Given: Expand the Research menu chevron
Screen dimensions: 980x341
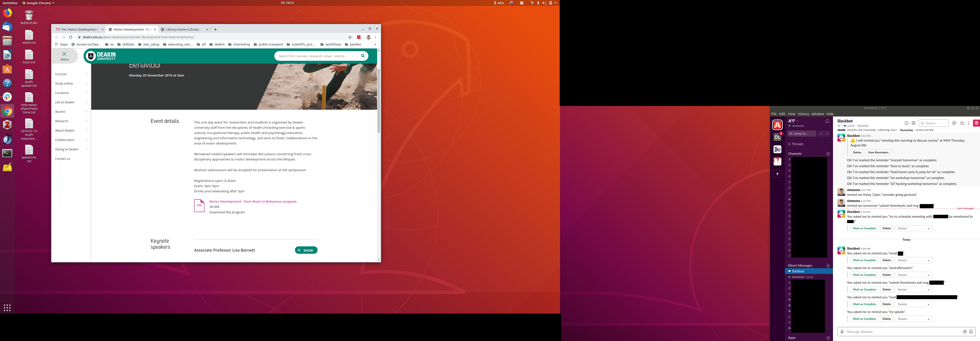Looking at the screenshot, I should click(86, 121).
